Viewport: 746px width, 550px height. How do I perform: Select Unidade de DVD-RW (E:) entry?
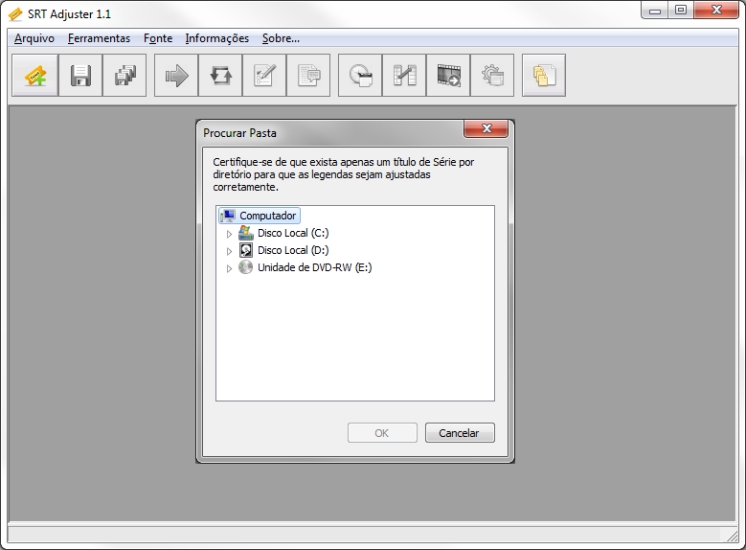(314, 267)
